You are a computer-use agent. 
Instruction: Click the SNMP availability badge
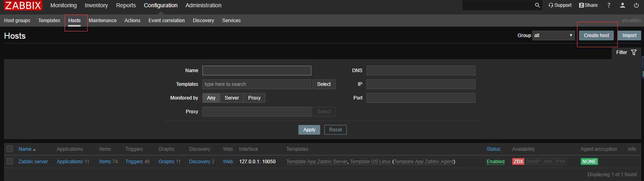[533, 162]
